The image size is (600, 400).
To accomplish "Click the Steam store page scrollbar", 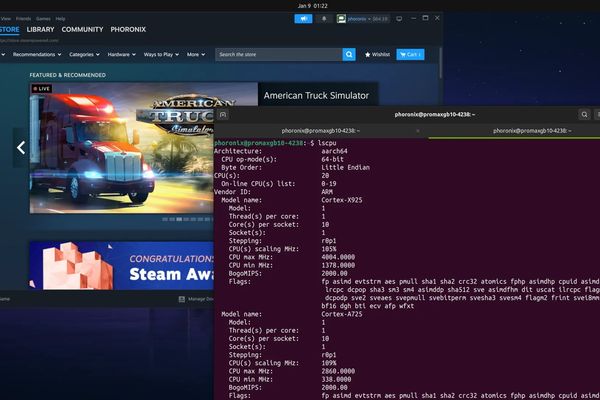I will (440, 63).
